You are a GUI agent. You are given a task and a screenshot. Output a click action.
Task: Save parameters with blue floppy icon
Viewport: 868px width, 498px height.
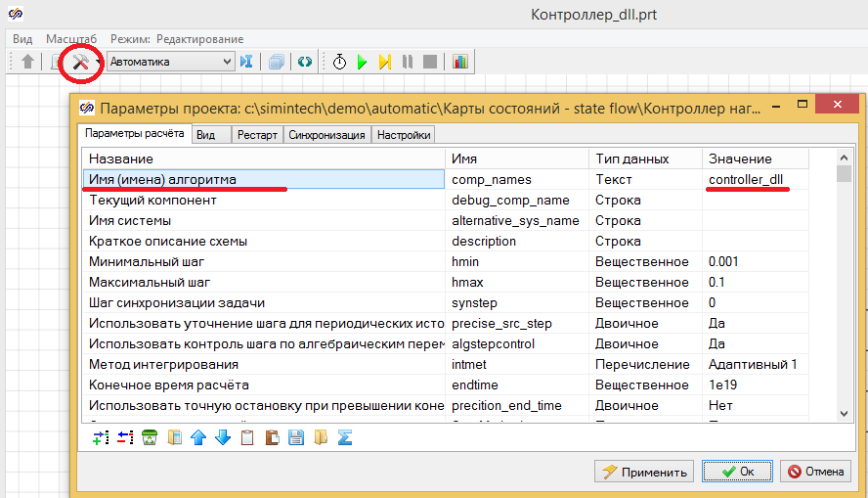tap(296, 437)
